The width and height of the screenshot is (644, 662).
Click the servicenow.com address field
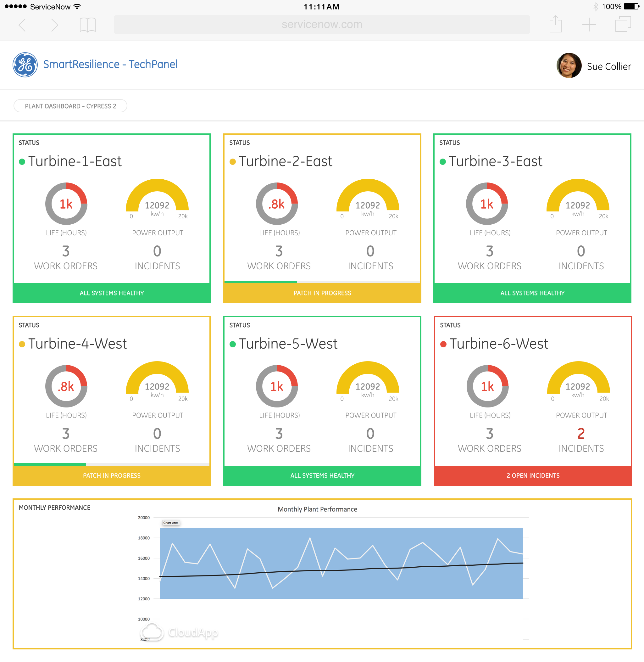tap(321, 24)
